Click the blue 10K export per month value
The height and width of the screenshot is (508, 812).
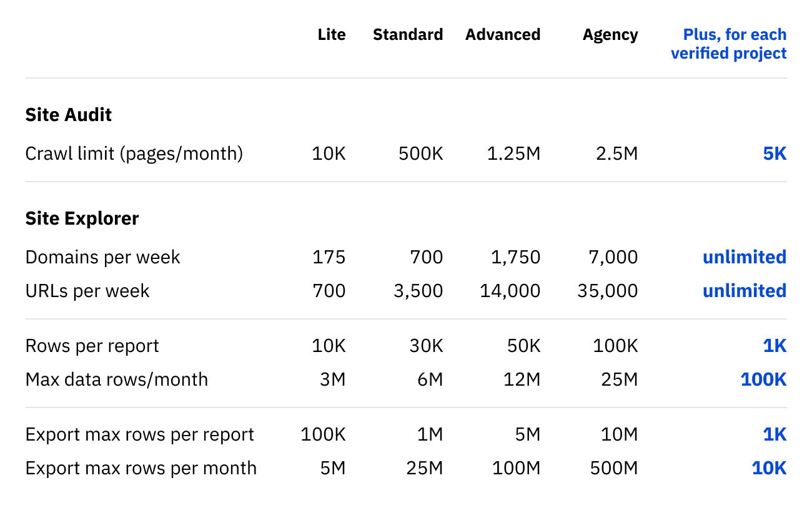(769, 468)
